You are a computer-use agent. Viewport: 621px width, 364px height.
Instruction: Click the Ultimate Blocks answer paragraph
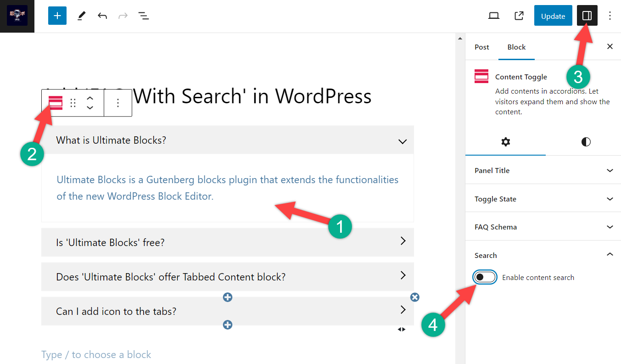(x=228, y=188)
